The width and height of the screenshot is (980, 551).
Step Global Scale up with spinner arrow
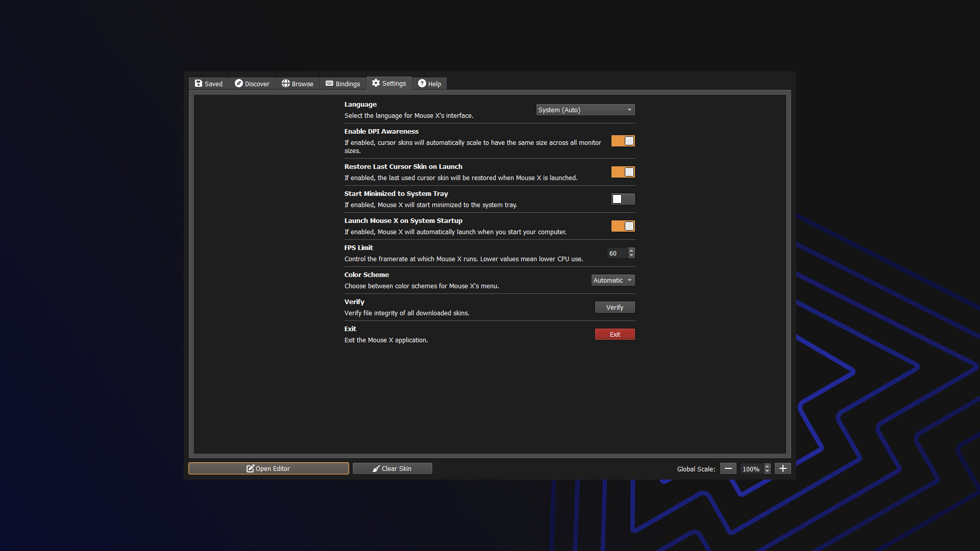[x=767, y=466]
